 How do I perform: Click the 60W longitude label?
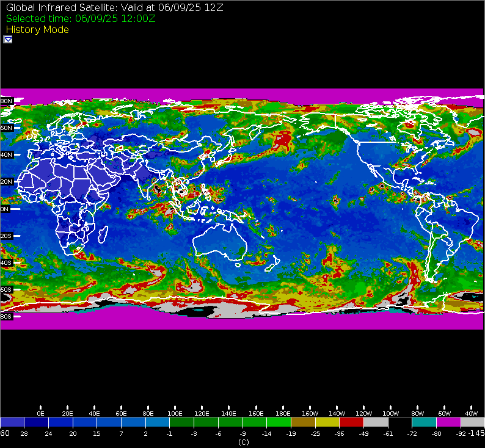(445, 413)
